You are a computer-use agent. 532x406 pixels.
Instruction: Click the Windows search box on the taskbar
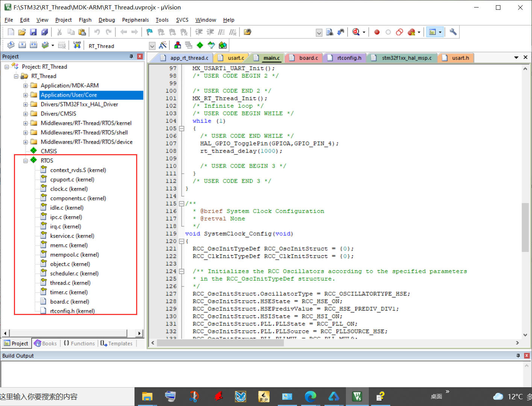67,397
